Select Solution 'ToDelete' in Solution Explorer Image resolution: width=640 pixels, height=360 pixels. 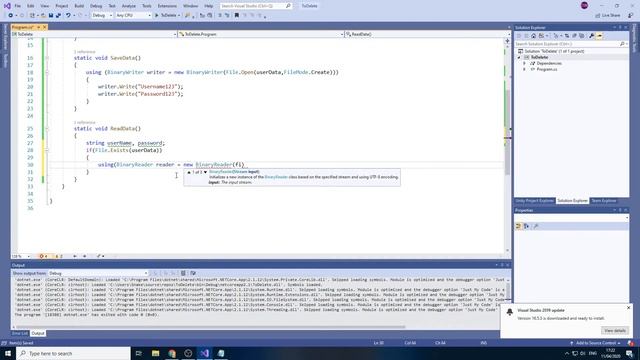tap(554, 51)
